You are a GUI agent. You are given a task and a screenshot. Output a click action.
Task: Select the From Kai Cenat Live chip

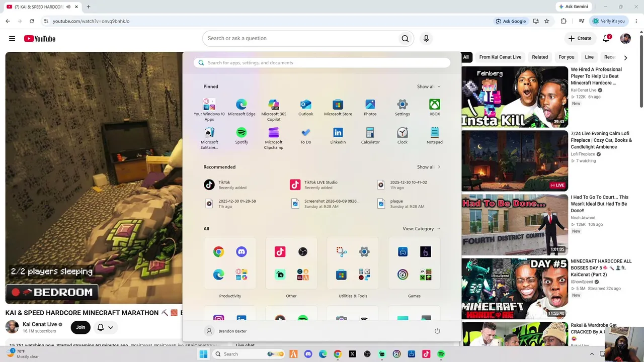click(500, 57)
